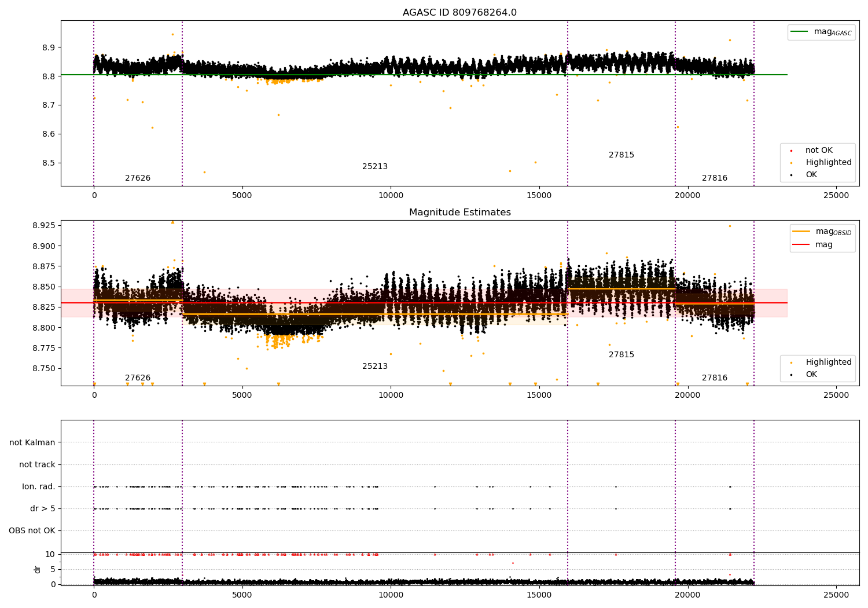Click OBSID label 27816 in Magnitude Estimates plot

(715, 378)
